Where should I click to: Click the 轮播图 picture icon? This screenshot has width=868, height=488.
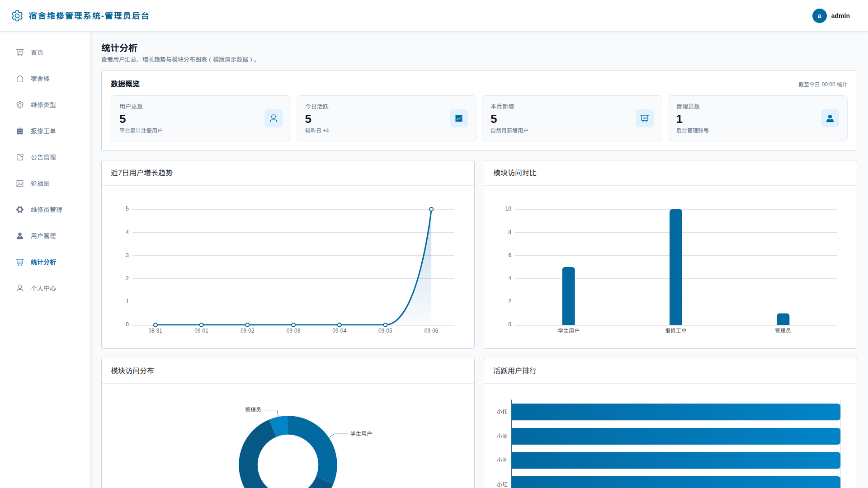pyautogui.click(x=20, y=183)
